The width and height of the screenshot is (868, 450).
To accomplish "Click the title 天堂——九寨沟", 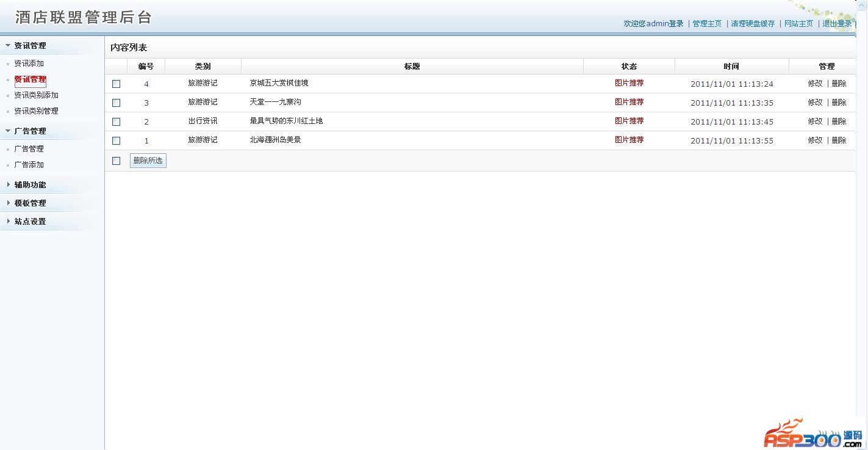I will point(276,102).
